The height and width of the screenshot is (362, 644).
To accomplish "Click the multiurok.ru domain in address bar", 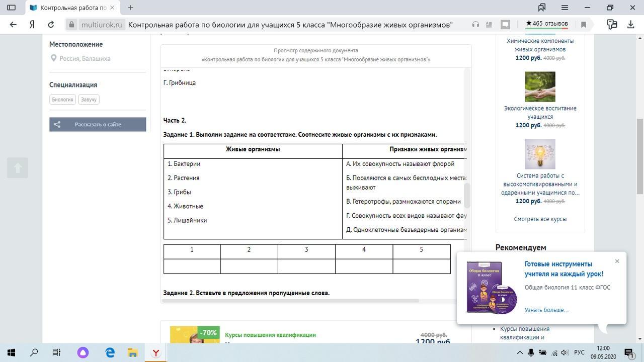I will [x=102, y=25].
